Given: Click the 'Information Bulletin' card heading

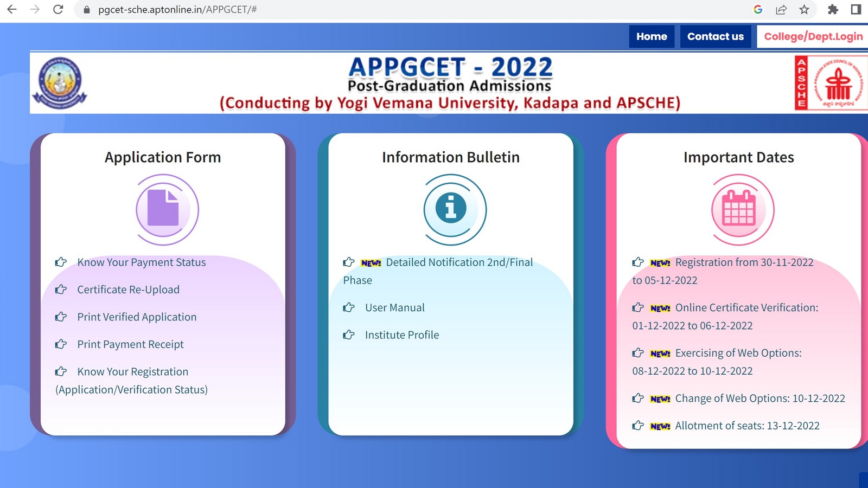Looking at the screenshot, I should [451, 157].
